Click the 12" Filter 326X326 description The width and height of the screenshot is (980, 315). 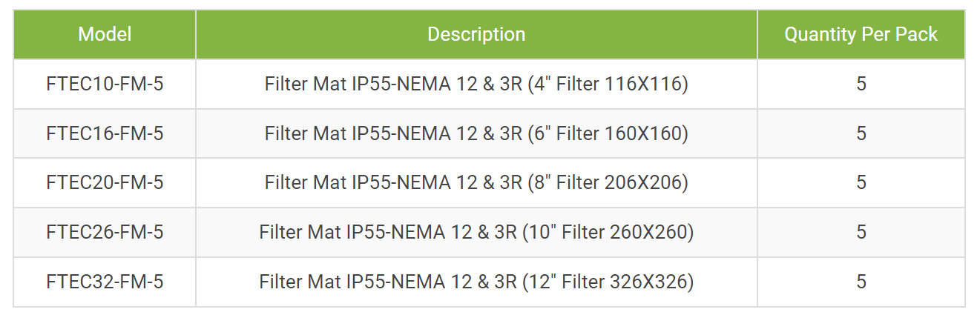click(476, 282)
